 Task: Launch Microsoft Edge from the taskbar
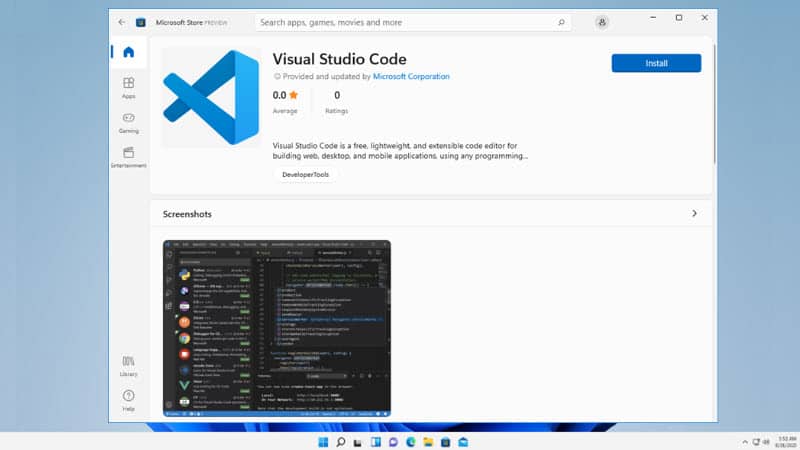[410, 442]
